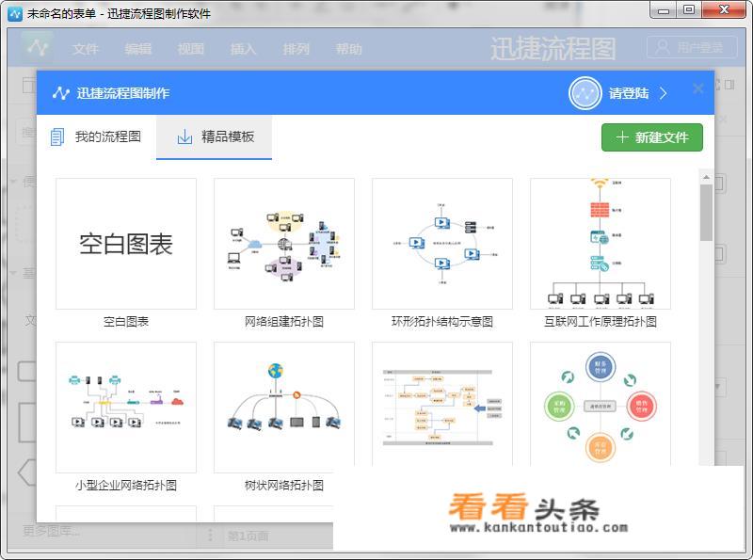
Task: Select the 网络组建拓扑图 template thumbnail
Action: 284,244
